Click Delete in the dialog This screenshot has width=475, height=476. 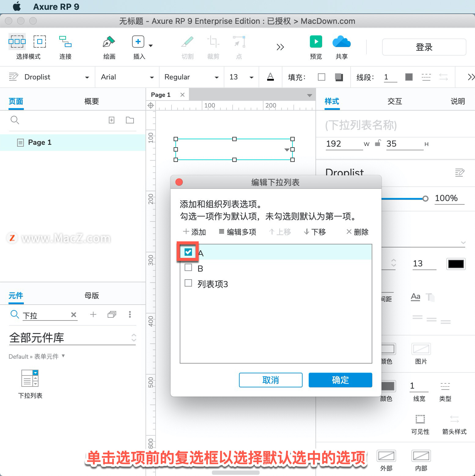pyautogui.click(x=357, y=232)
